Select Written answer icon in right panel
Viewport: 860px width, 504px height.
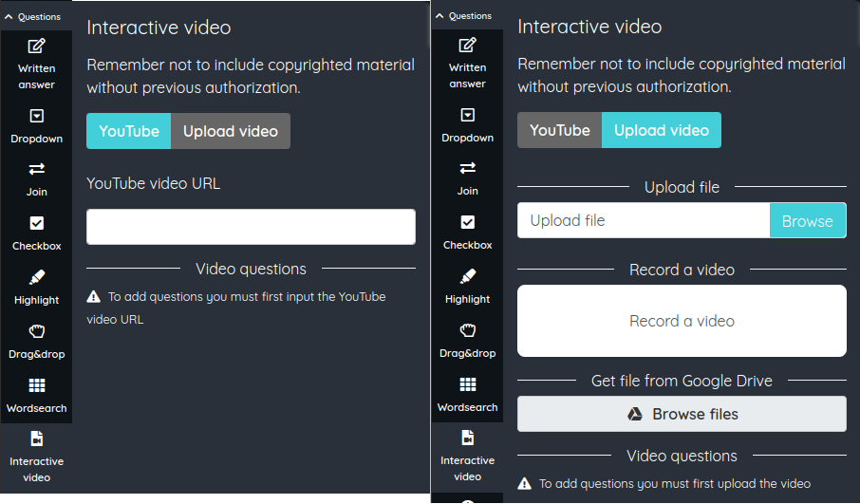click(467, 45)
